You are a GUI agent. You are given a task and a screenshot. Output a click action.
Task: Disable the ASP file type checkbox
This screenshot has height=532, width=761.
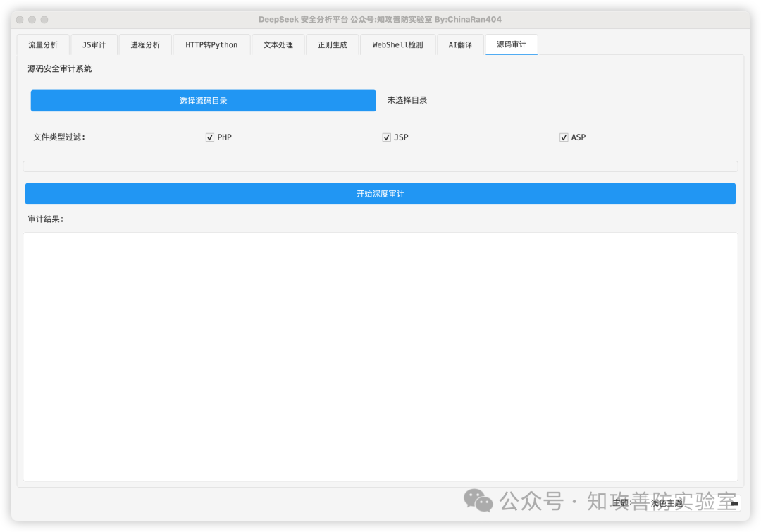[564, 137]
